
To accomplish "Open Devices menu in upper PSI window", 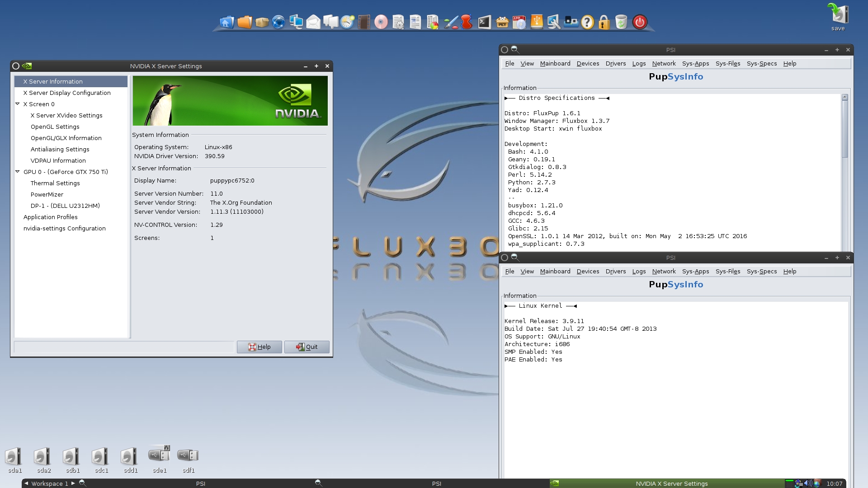I will click(x=588, y=63).
